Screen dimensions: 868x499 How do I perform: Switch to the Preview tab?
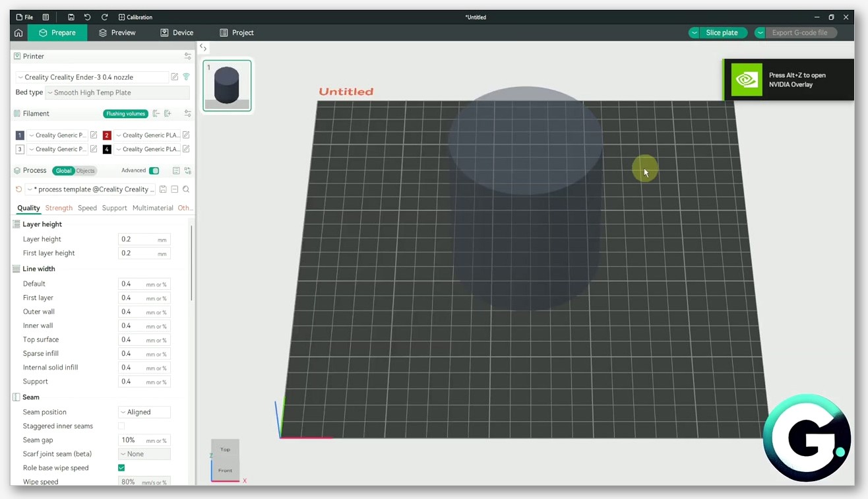[x=117, y=32]
